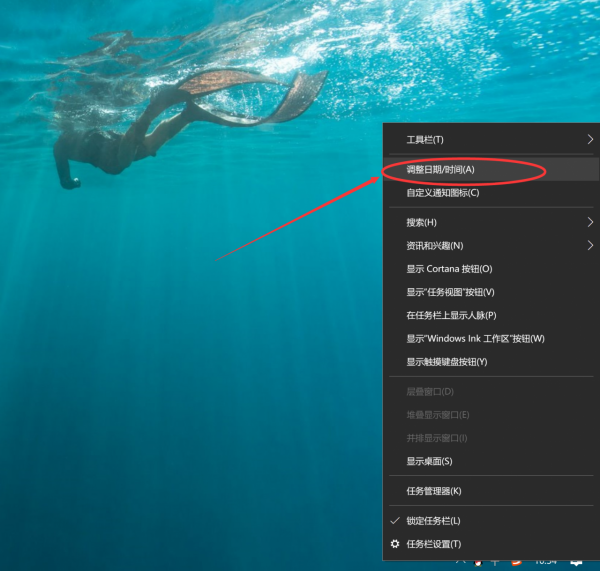Toggle 显示"任务视图"按钮(V) option
The height and width of the screenshot is (571, 600).
tap(491, 292)
